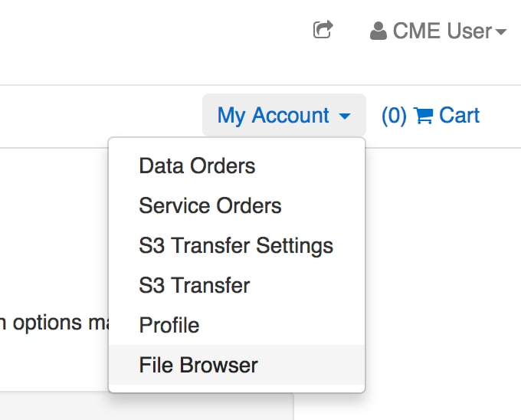Click the empty toolbar area left of My Account
Viewport: 521px width, 420px height.
tap(100, 116)
